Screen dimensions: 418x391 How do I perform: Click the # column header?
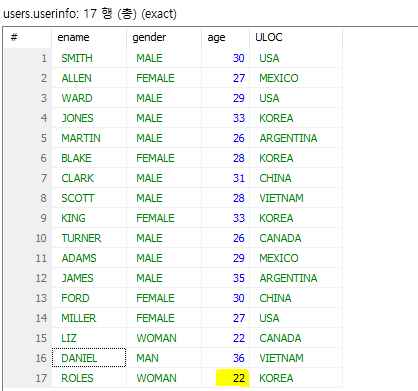(28, 37)
